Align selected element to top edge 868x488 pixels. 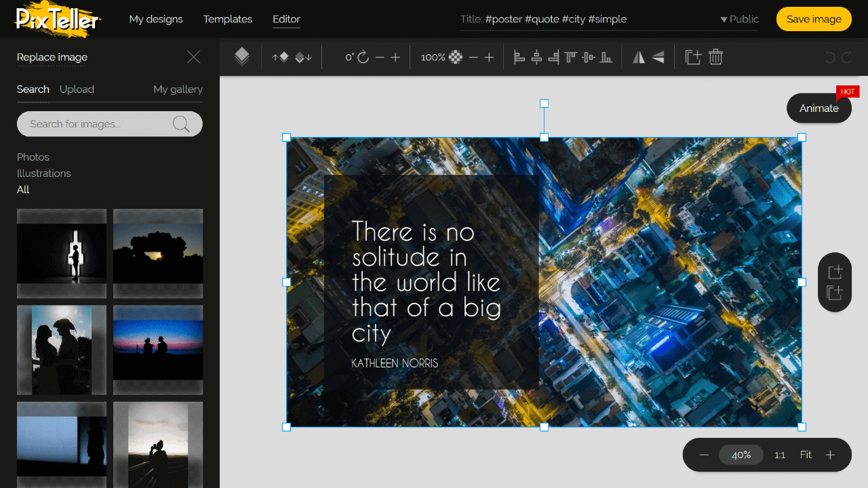[x=571, y=58]
